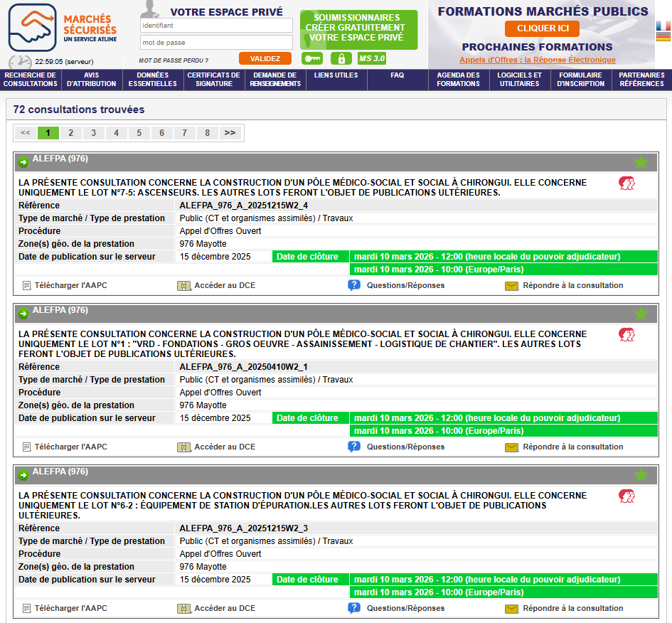Go to next results page with >> arrow
Viewport: 672px width, 623px height.
click(230, 133)
